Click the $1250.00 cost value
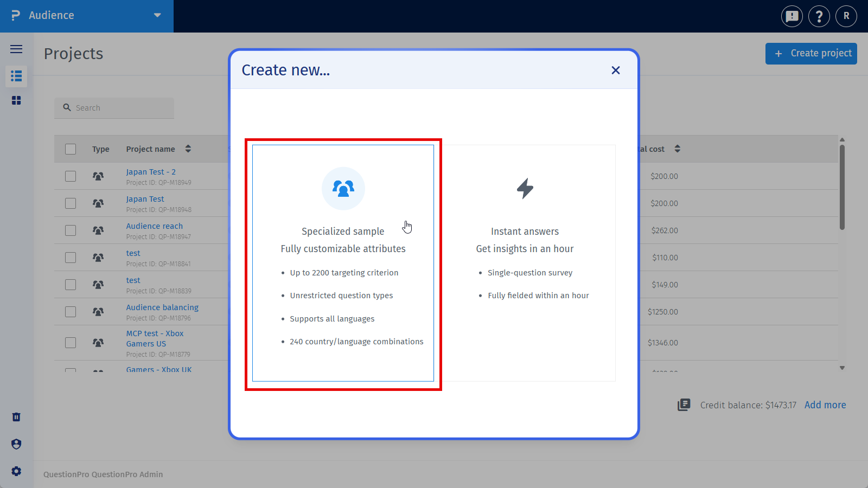 coord(663,312)
